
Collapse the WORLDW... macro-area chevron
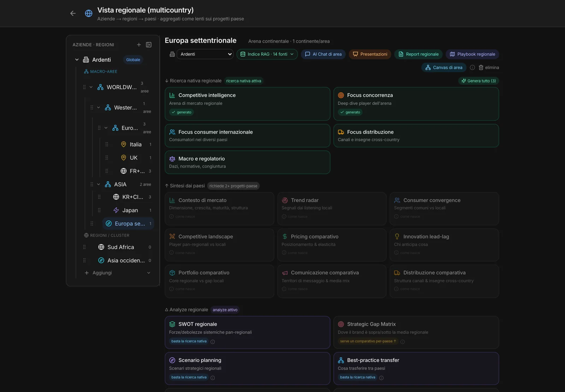pos(91,87)
